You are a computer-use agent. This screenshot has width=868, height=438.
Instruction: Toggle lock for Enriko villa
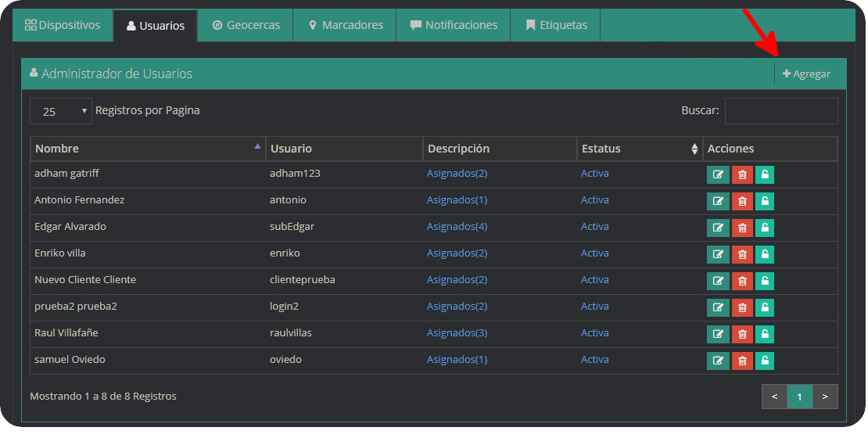pos(765,254)
